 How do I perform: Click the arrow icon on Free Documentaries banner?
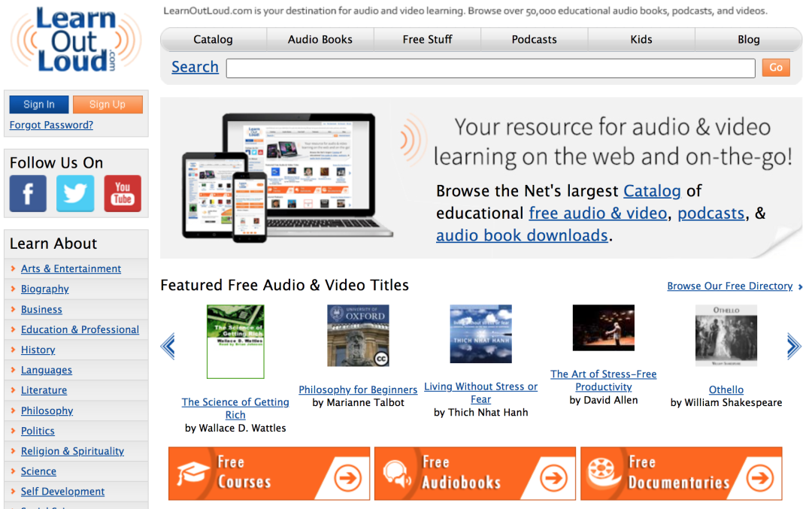point(759,477)
